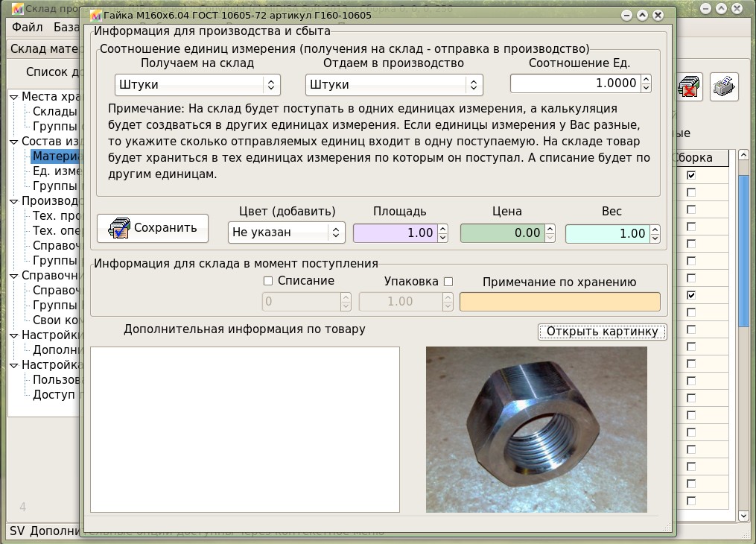756x544 pixels.
Task: Uncheck the first checked Сборка column box
Action: (691, 175)
